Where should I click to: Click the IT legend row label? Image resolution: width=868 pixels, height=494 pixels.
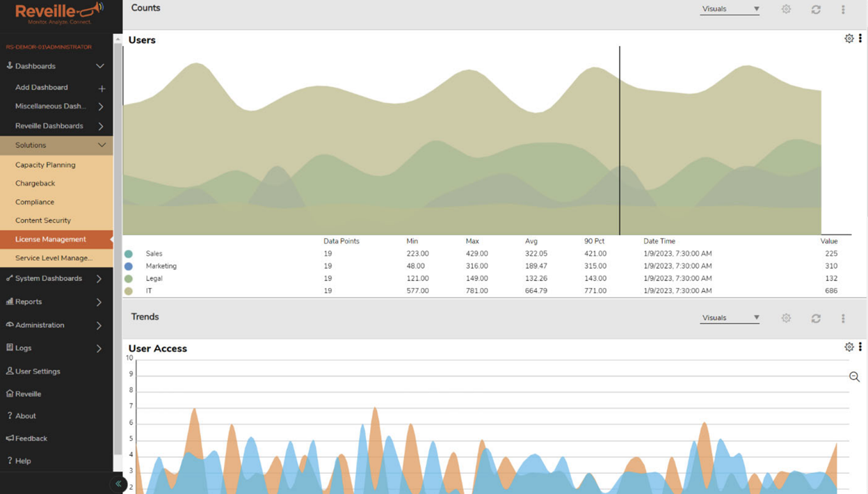click(149, 291)
